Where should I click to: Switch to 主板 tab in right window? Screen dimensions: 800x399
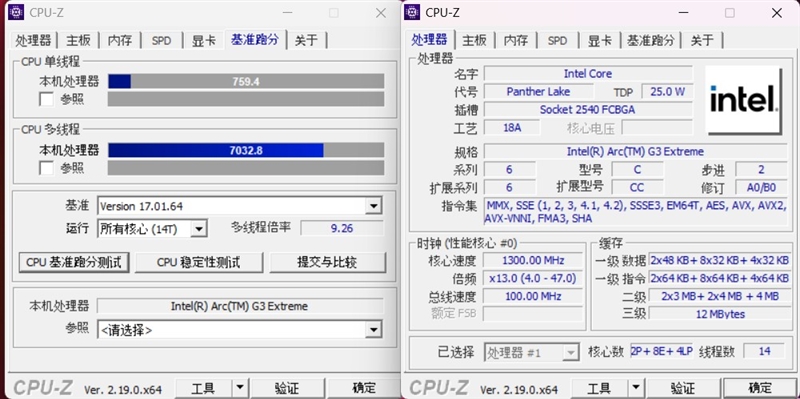(474, 40)
